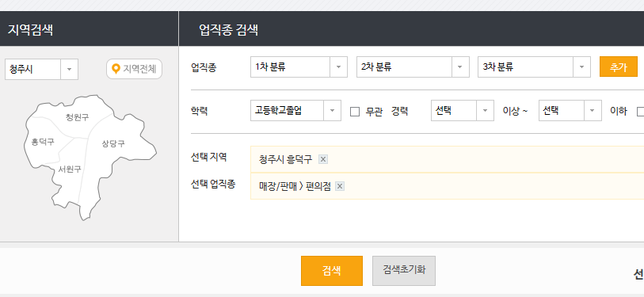Select 상당구 district on the map
This screenshot has height=297, width=644.
[x=113, y=143]
